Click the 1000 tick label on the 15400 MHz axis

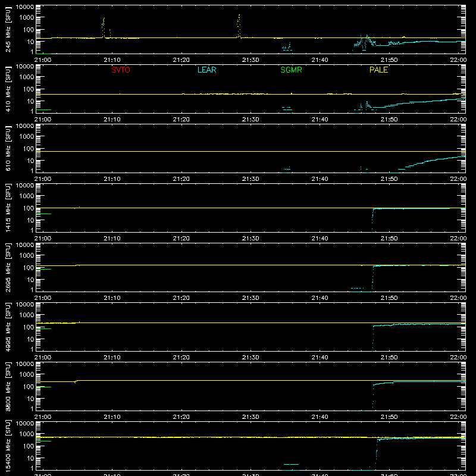click(27, 434)
